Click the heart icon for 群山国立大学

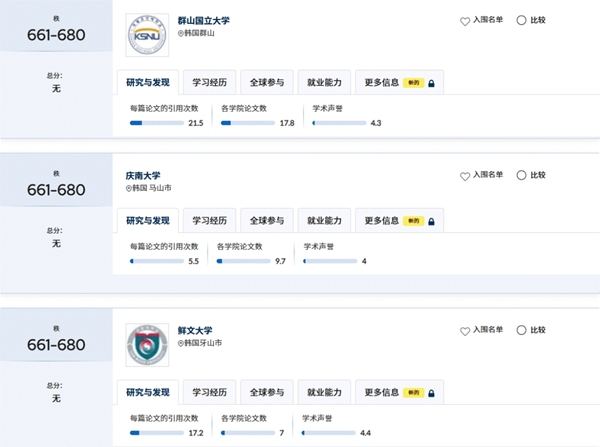pyautogui.click(x=465, y=21)
